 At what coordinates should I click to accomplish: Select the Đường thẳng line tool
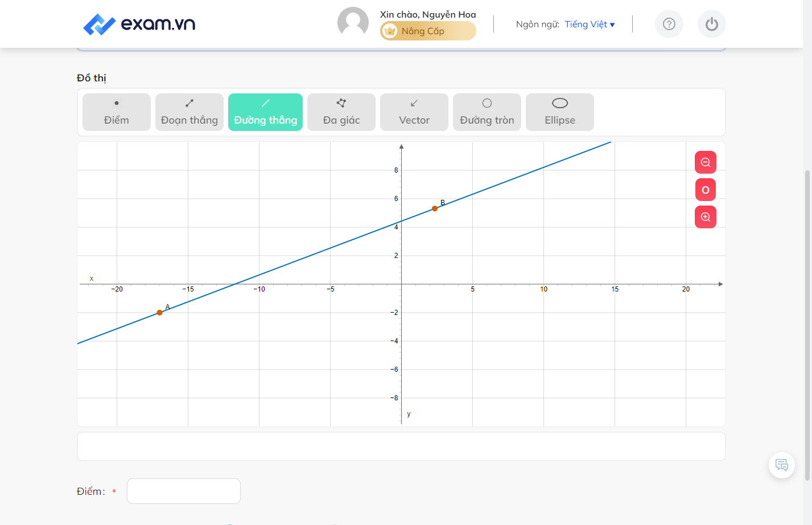pos(265,112)
